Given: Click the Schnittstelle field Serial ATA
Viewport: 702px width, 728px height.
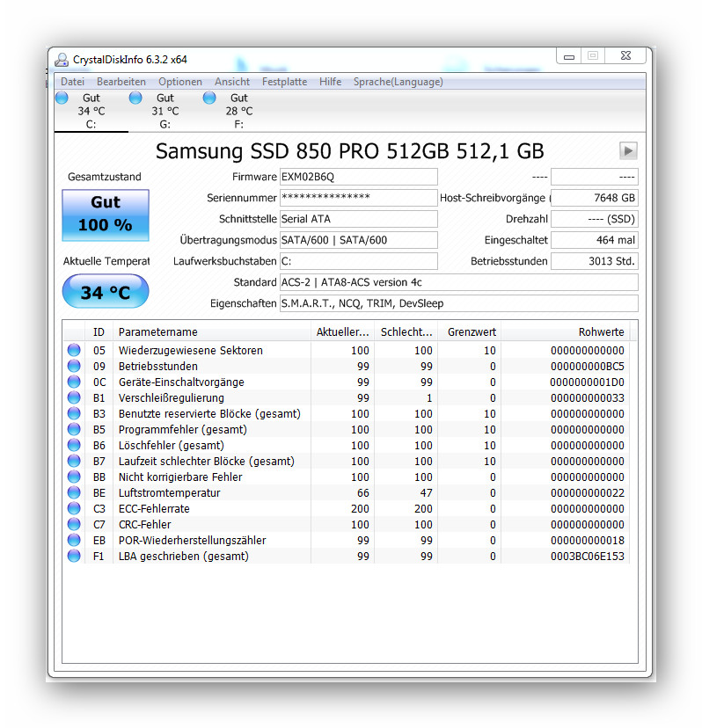Looking at the screenshot, I should coord(359,219).
